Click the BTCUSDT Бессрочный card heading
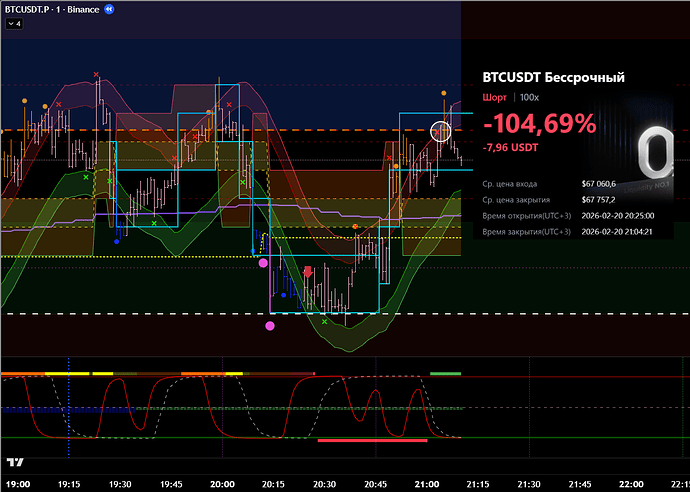The width and height of the screenshot is (690, 492). pos(553,77)
